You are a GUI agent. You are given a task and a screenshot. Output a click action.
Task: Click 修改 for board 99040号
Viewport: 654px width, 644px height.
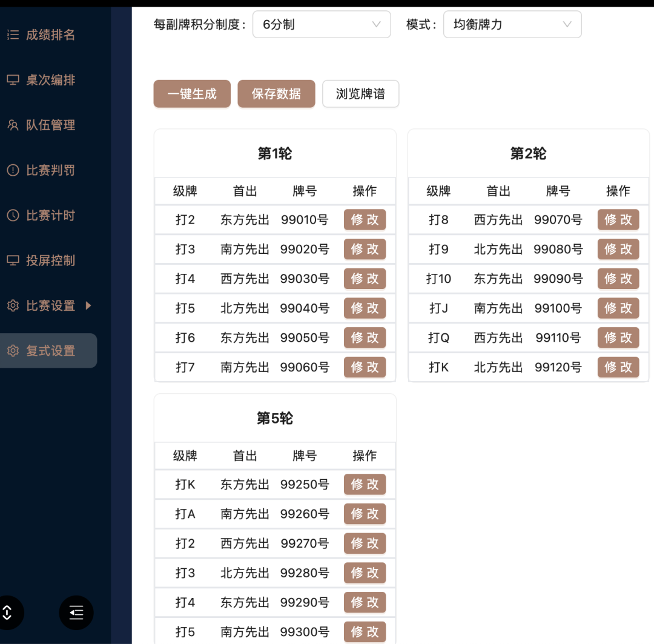365,308
